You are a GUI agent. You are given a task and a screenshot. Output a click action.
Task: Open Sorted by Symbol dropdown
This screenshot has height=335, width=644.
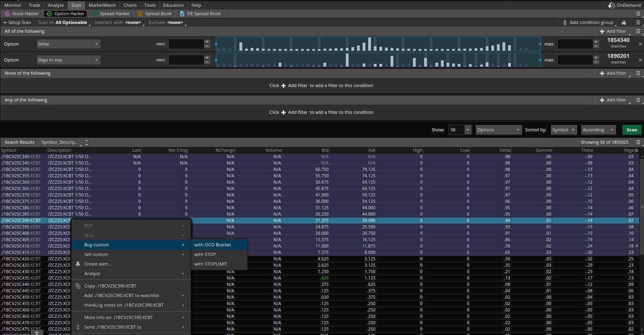coord(564,130)
